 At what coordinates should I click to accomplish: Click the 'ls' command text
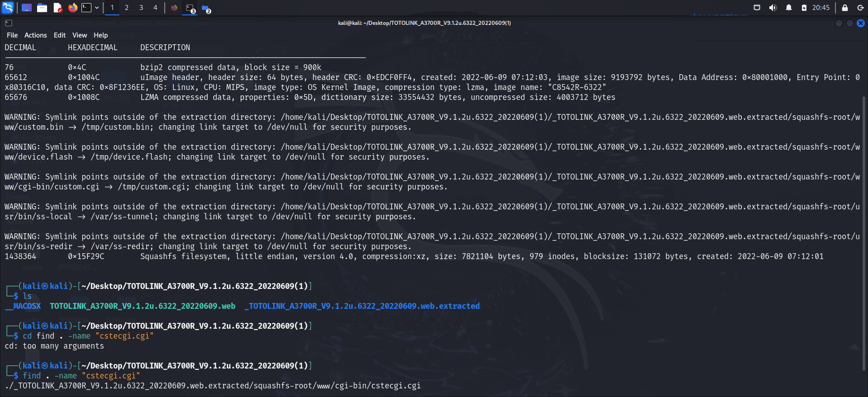click(27, 296)
